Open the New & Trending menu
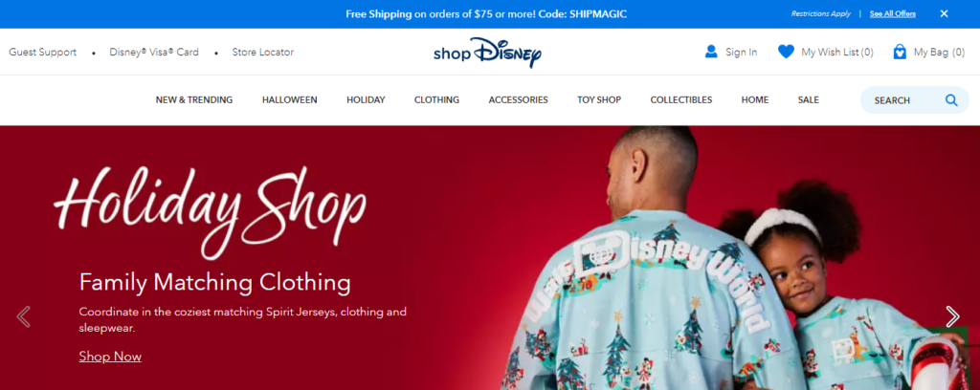The height and width of the screenshot is (390, 980). [194, 99]
